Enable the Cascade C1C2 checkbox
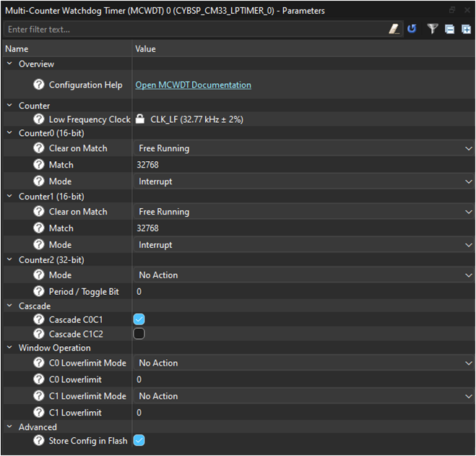476x456 pixels. tap(139, 334)
